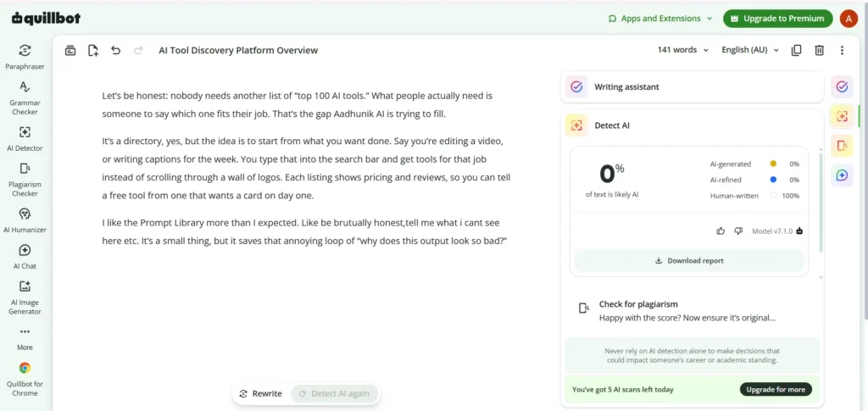The width and height of the screenshot is (868, 411).
Task: Click the AI-refined blue legend dot
Action: (x=773, y=180)
